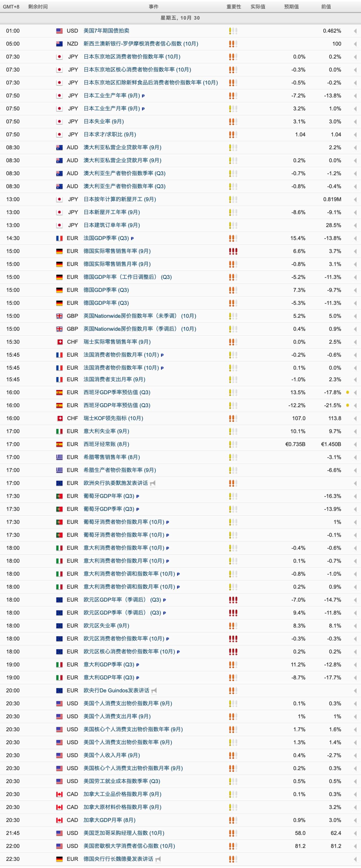Image resolution: width=361 pixels, height=868 pixels.
Task: Open event 意大利失业率 (9月)
Action: click(x=106, y=431)
